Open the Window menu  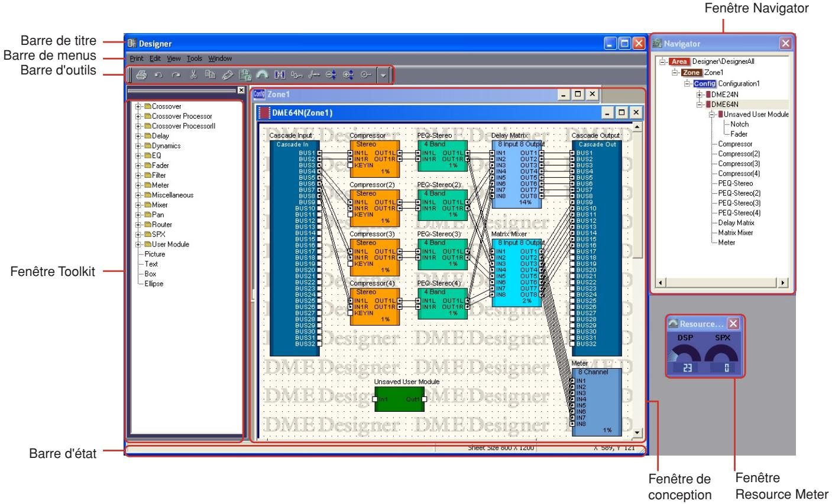[220, 58]
